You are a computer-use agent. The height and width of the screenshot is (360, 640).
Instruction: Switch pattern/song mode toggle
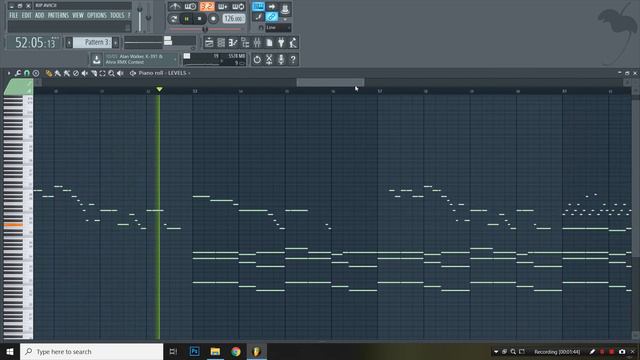(173, 19)
